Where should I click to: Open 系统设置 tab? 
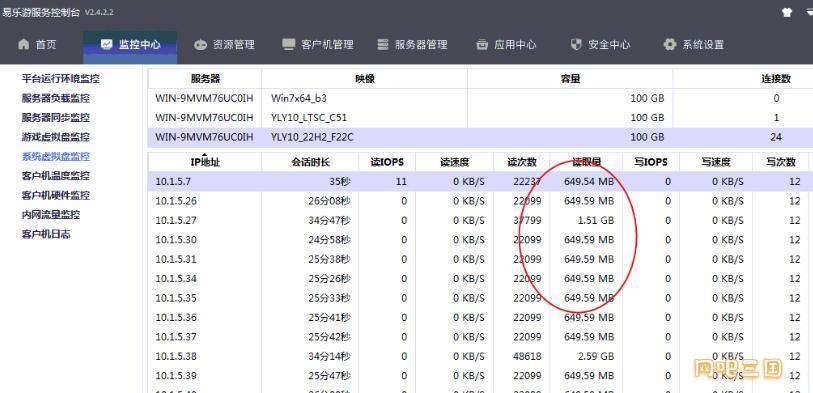[x=694, y=45]
